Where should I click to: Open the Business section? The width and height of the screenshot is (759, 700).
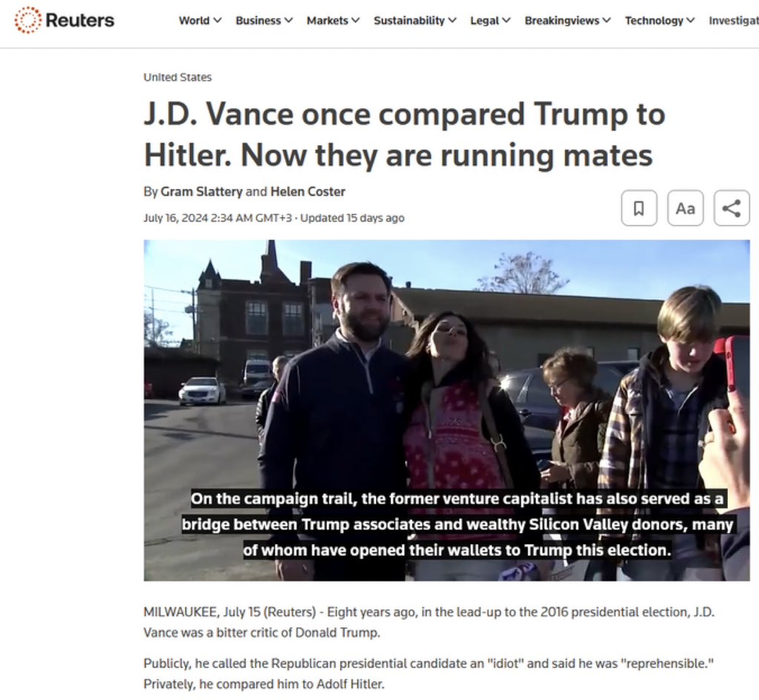(258, 20)
